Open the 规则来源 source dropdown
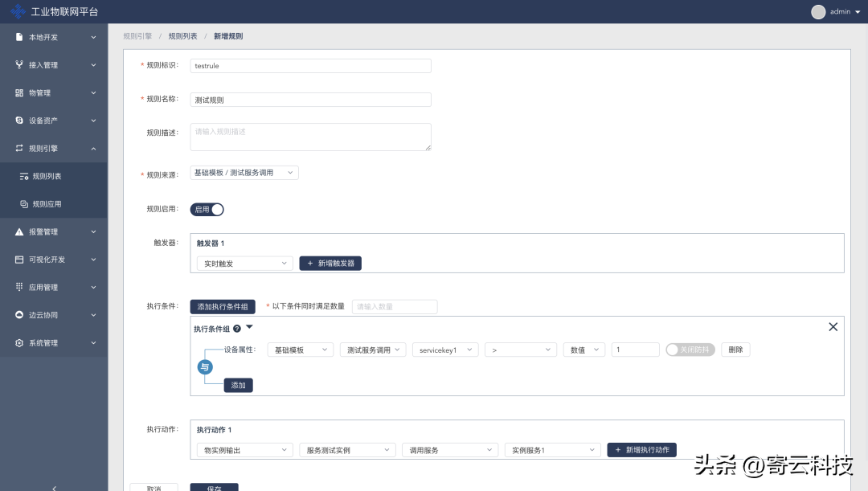This screenshot has height=491, width=868. pyautogui.click(x=244, y=172)
